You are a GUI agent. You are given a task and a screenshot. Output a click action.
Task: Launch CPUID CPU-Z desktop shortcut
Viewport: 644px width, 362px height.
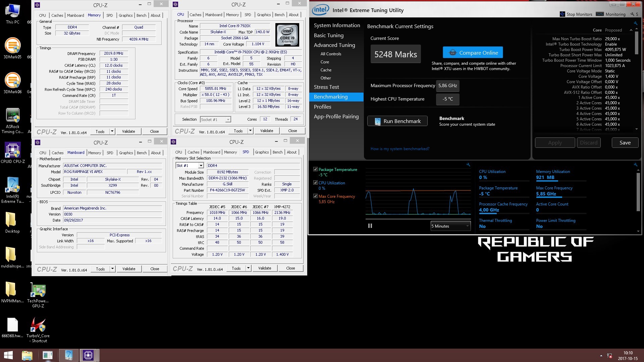(12, 153)
